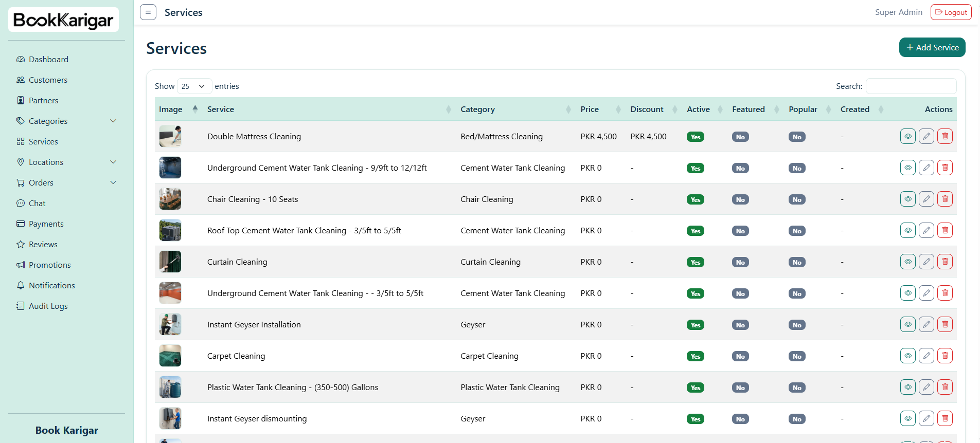
Task: Navigate to Audit Logs in sidebar
Action: point(67,306)
